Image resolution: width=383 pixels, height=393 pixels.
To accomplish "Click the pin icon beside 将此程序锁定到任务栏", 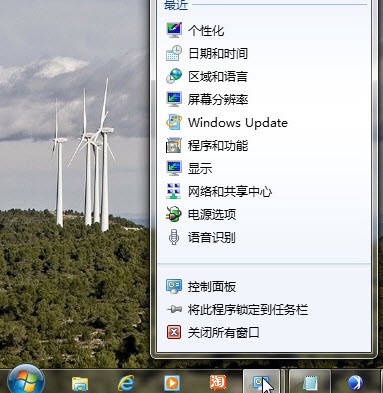I will 174,310.
